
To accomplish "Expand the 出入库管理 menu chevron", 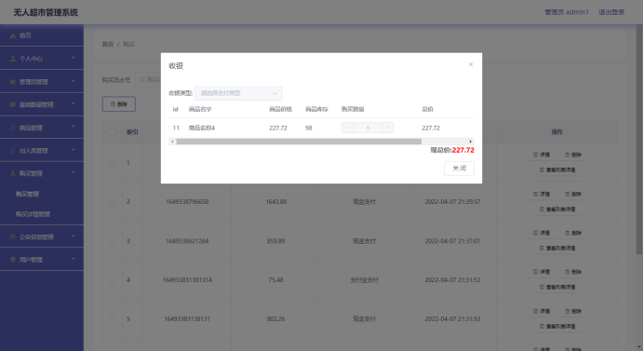I will click(74, 150).
